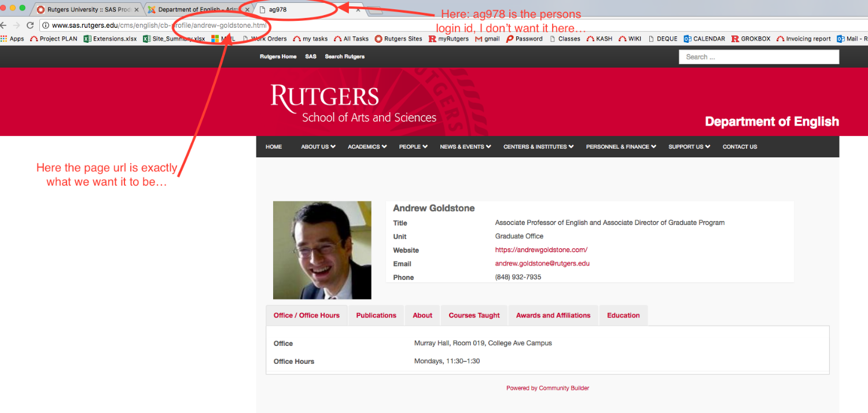
Task: Click the Rutgers School of Arts and Sciences logo
Action: pyautogui.click(x=354, y=104)
